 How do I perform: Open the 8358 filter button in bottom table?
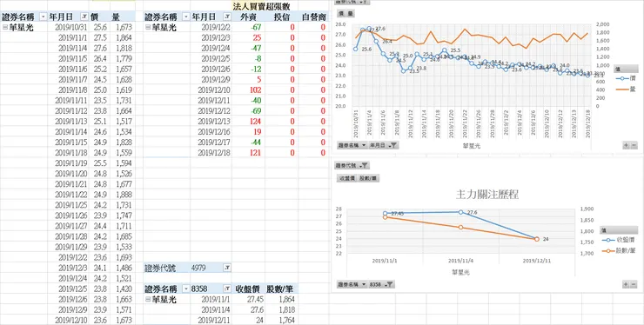[227, 289]
